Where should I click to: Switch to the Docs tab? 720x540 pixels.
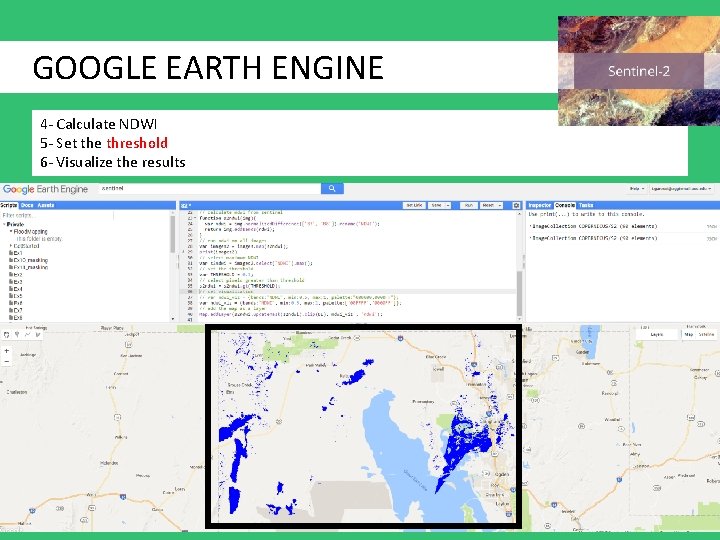[x=27, y=205]
